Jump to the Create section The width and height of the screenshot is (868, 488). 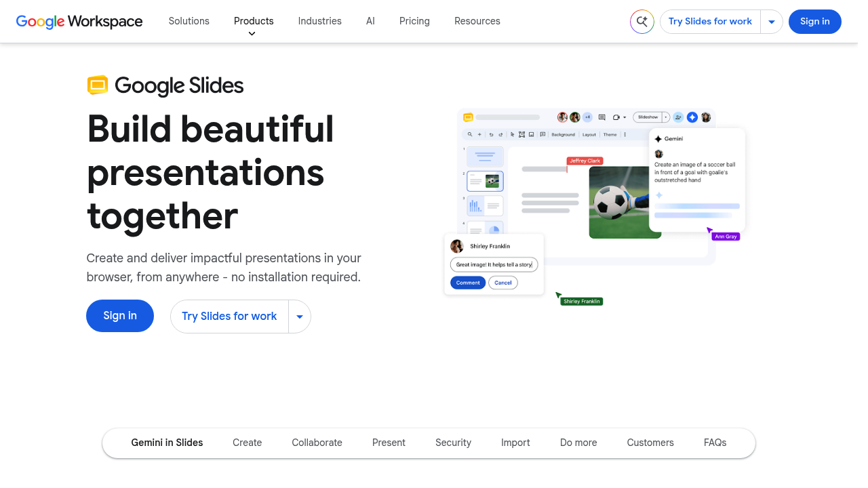point(248,443)
